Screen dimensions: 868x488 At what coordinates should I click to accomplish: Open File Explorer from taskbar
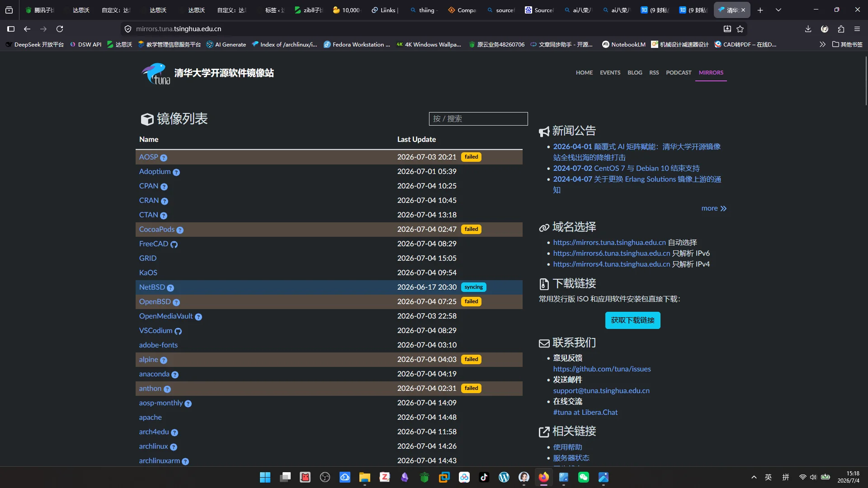364,477
